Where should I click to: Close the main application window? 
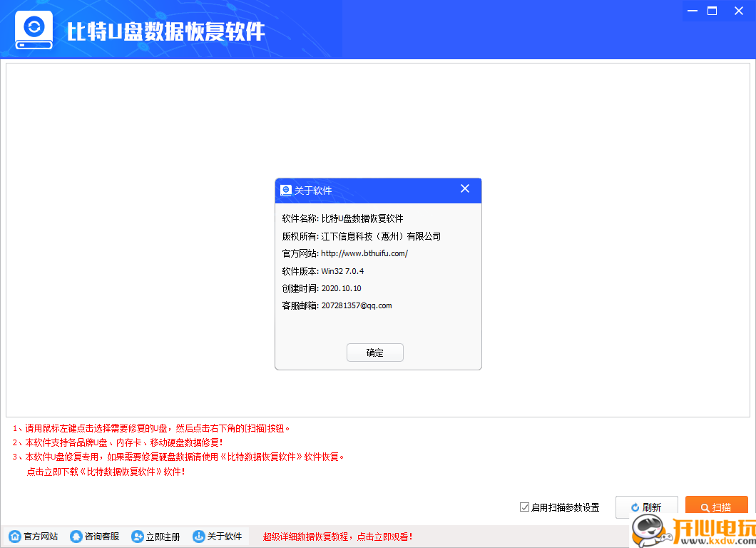739,11
